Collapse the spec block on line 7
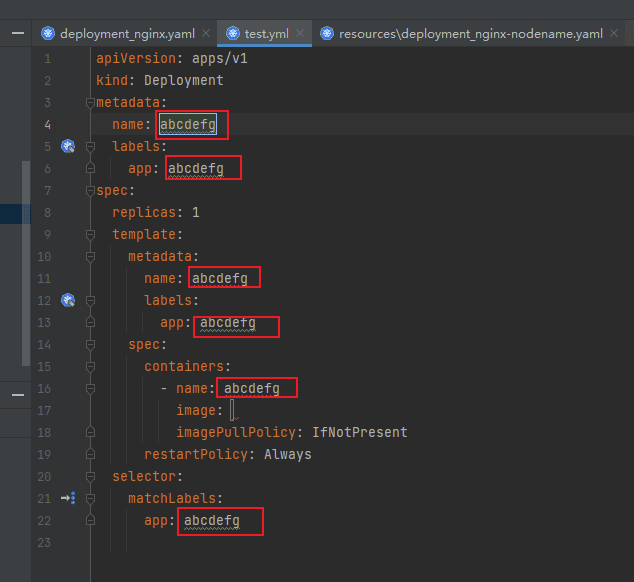 [x=90, y=190]
